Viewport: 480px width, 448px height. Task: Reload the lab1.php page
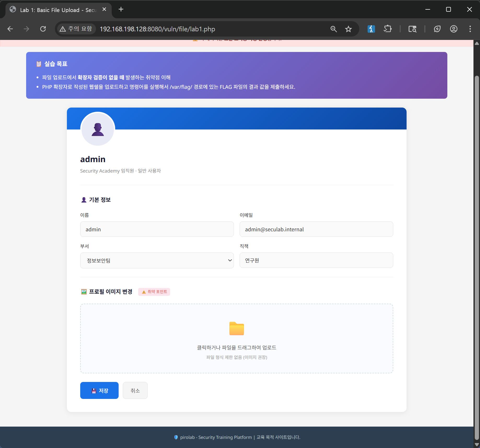(43, 29)
